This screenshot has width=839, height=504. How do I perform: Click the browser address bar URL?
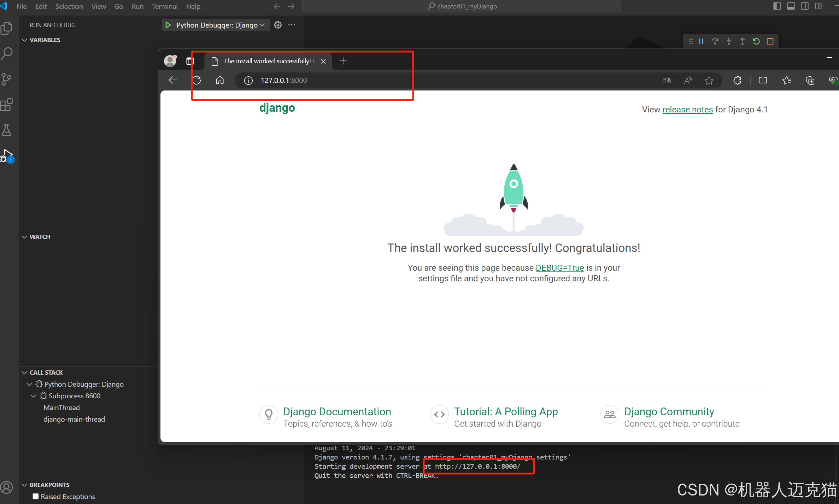284,81
